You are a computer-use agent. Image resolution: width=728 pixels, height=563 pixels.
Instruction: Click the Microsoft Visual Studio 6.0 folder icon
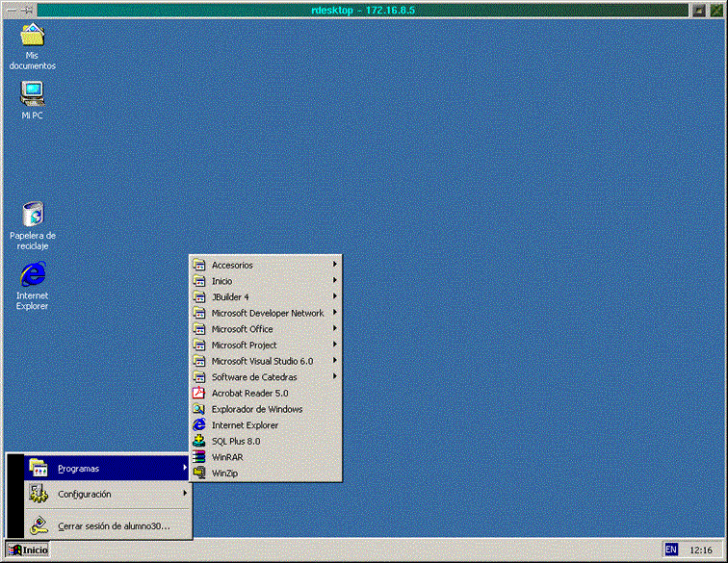[x=199, y=361]
